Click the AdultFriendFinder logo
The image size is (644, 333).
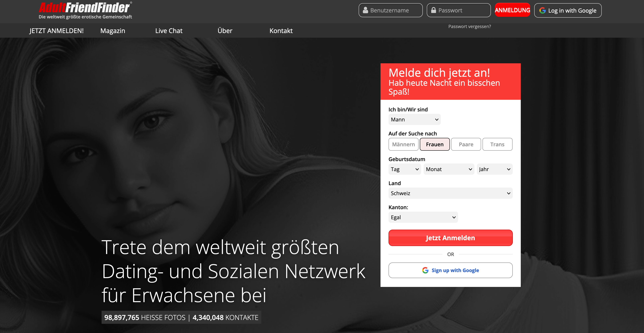[x=85, y=8]
